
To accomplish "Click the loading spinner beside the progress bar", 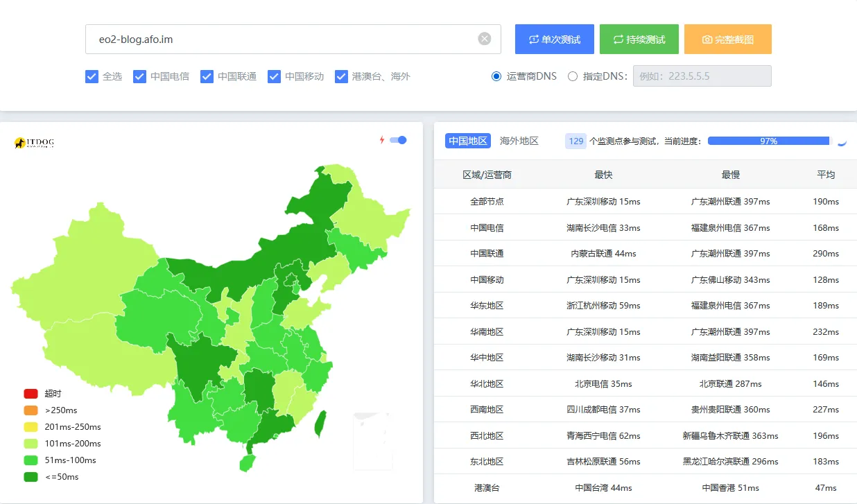I will click(842, 141).
